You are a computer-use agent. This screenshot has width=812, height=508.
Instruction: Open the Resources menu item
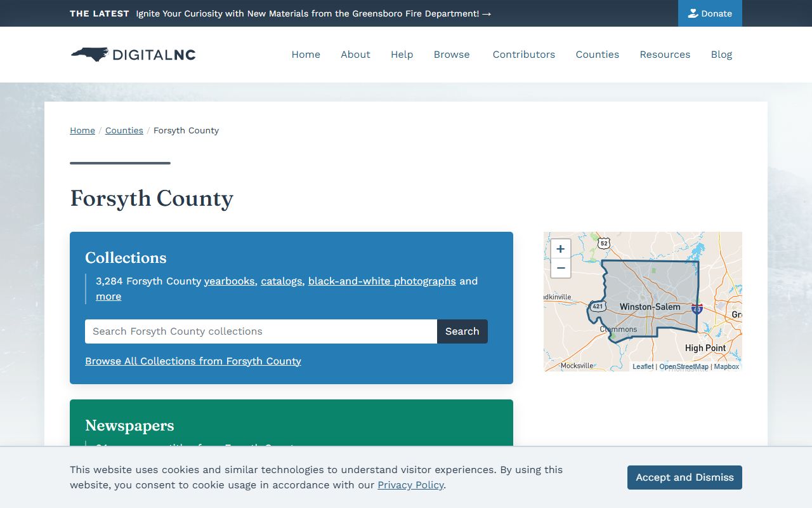coord(665,55)
